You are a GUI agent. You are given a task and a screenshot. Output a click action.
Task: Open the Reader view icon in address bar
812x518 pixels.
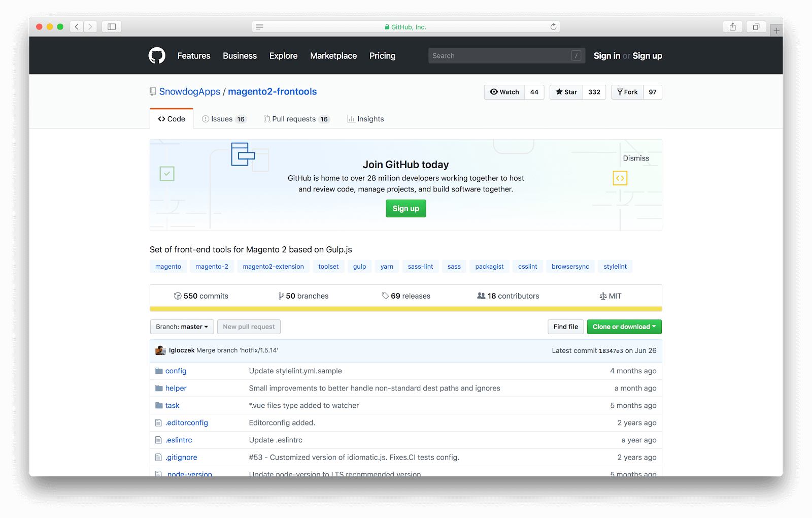(x=259, y=27)
